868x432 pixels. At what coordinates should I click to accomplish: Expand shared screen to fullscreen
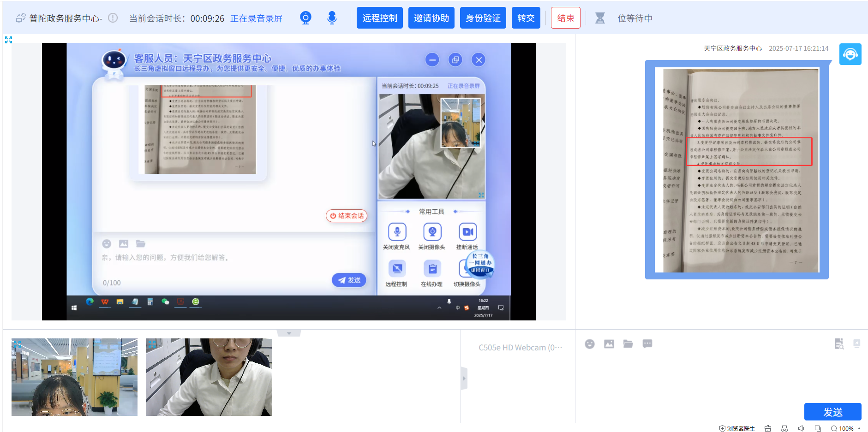(x=8, y=40)
